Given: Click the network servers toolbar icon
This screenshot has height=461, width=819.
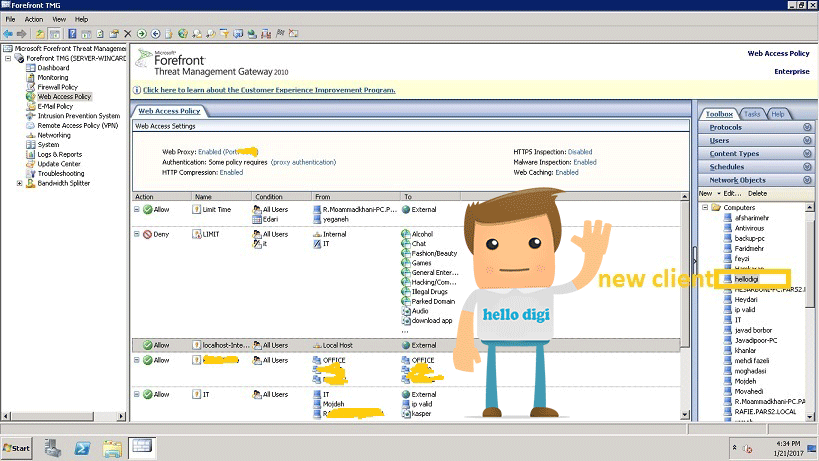Looking at the screenshot, I should point(266,34).
